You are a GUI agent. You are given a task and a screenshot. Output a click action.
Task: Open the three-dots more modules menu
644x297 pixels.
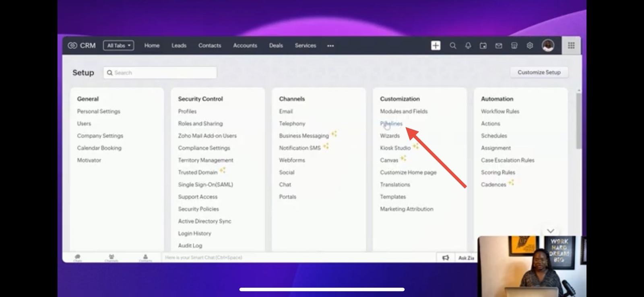tap(330, 46)
